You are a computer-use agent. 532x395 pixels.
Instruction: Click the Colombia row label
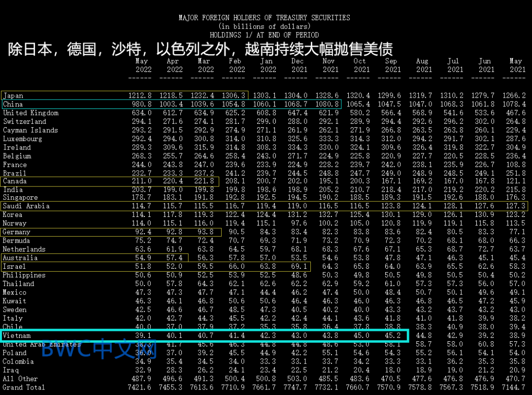[18, 361]
